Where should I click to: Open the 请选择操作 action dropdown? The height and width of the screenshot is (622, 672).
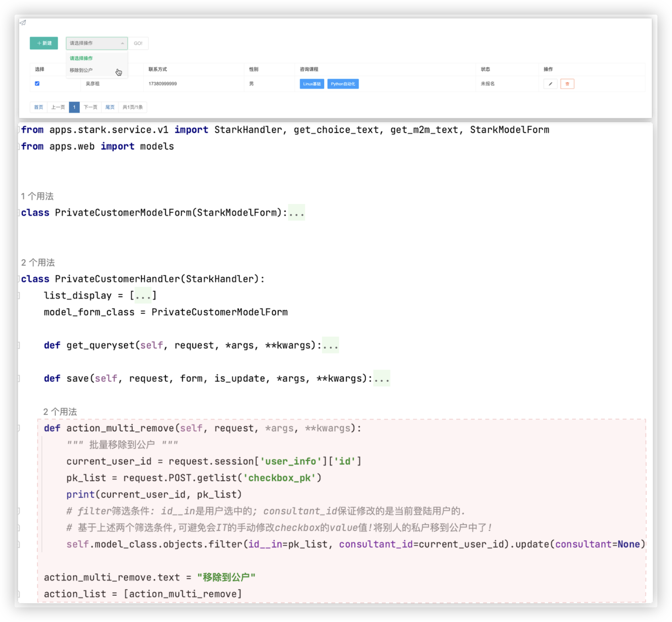tap(97, 43)
